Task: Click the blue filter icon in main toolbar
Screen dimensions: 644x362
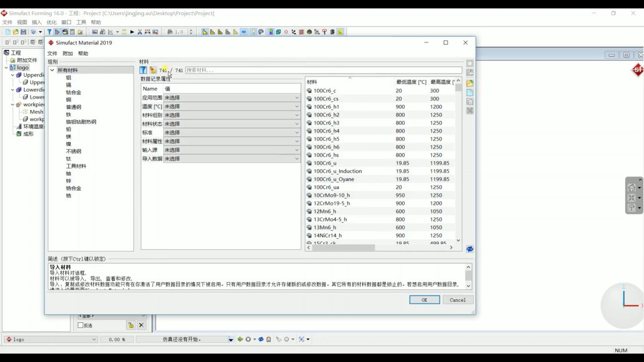Action: coord(49,32)
